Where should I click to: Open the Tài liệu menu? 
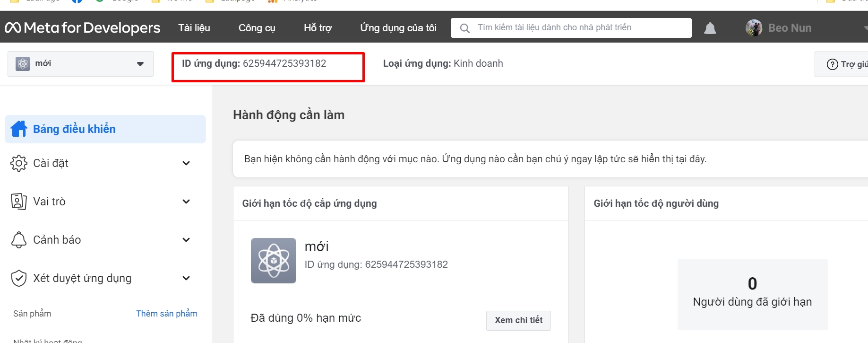(194, 28)
